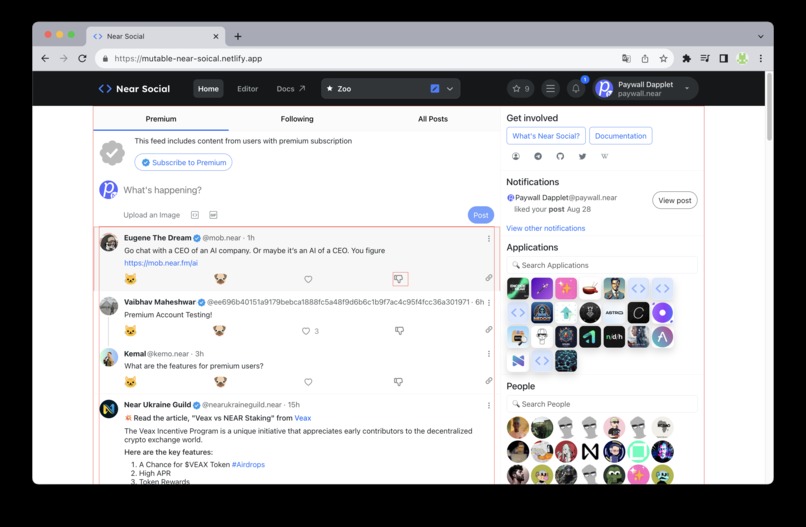The image size is (806, 527).
Task: Open the Docs external link
Action: (291, 88)
